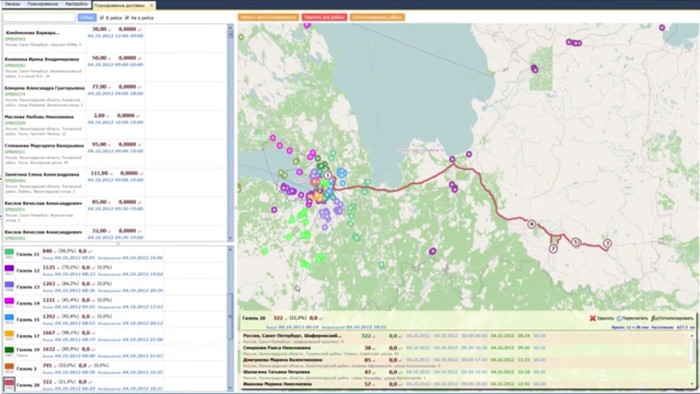Click route stops scrollbar up arrow

coord(693,336)
